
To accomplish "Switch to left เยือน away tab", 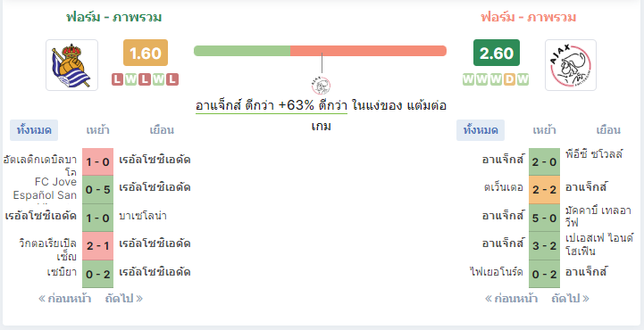I will tap(162, 130).
